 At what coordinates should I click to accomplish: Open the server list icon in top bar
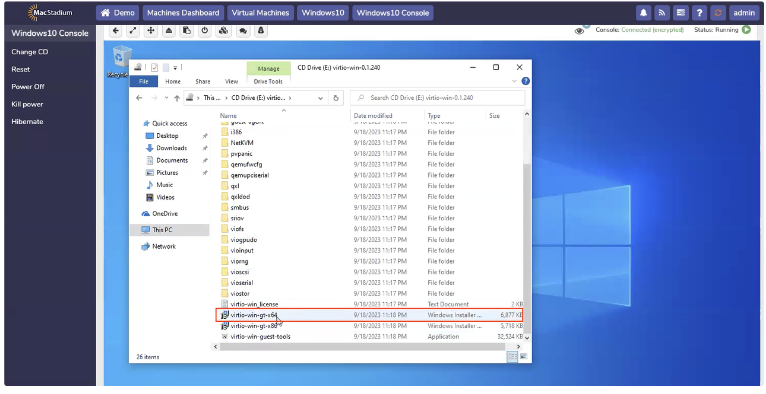click(x=681, y=13)
